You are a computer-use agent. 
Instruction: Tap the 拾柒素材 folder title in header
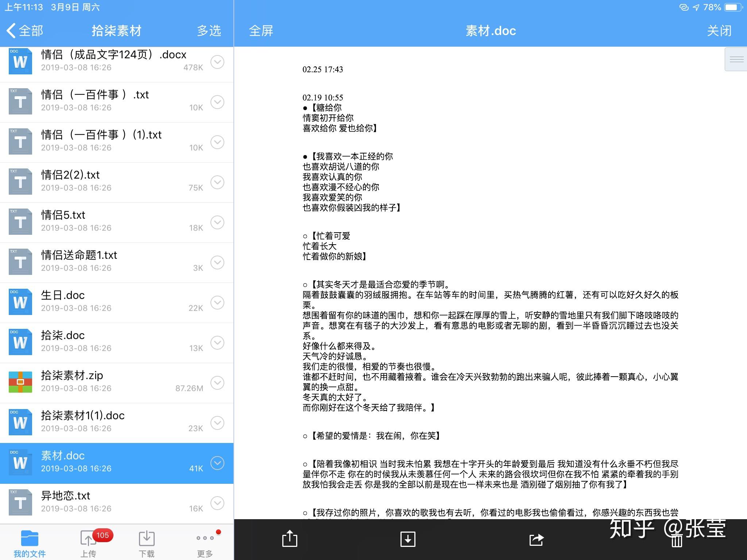click(x=116, y=31)
